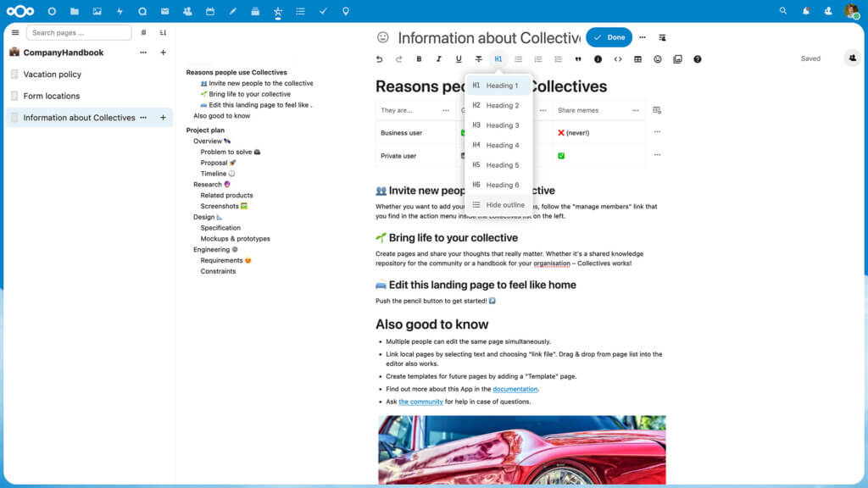Open the Talk app icon
The image size is (868, 488).
[x=142, y=10]
